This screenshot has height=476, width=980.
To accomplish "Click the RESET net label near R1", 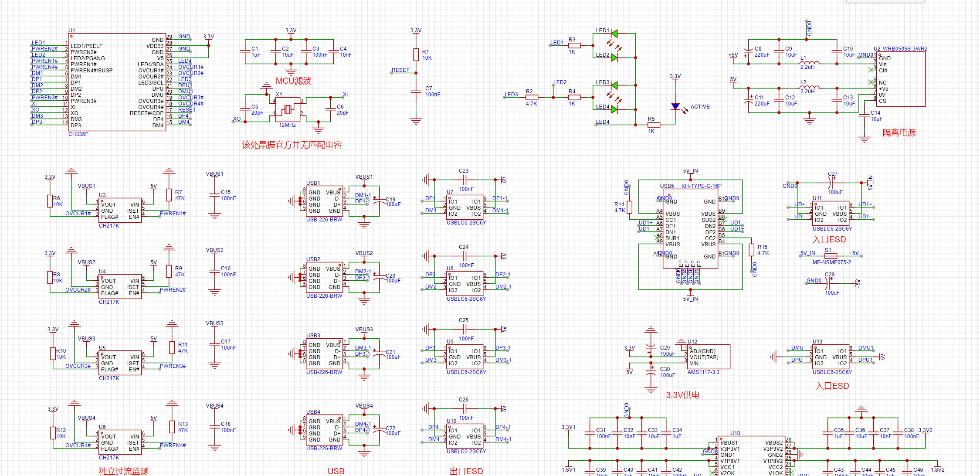I will point(400,70).
